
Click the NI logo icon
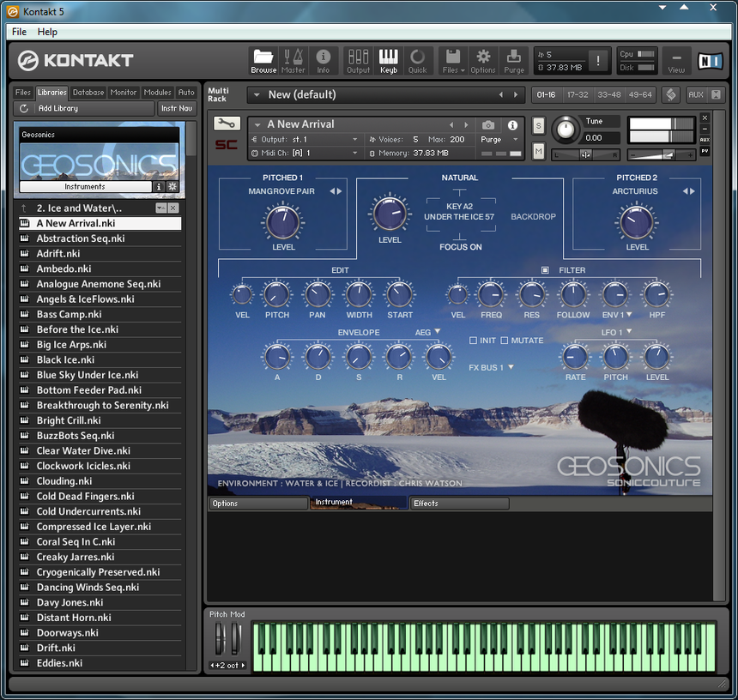click(x=710, y=61)
